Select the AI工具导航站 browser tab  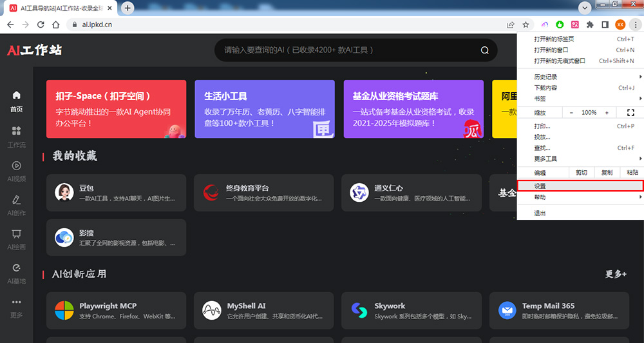pyautogui.click(x=62, y=8)
